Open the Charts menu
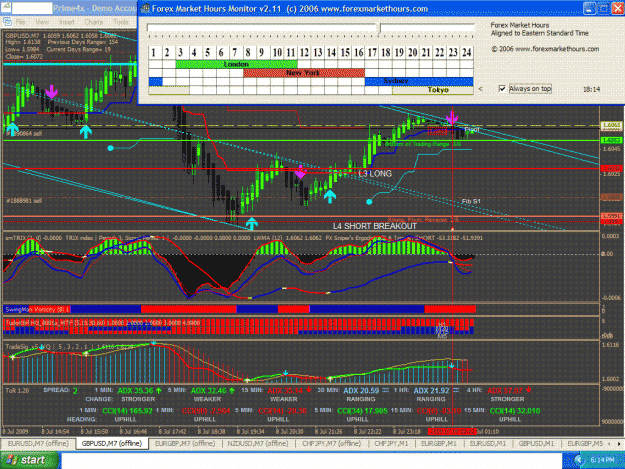Image resolution: width=625 pixels, height=469 pixels. click(94, 22)
